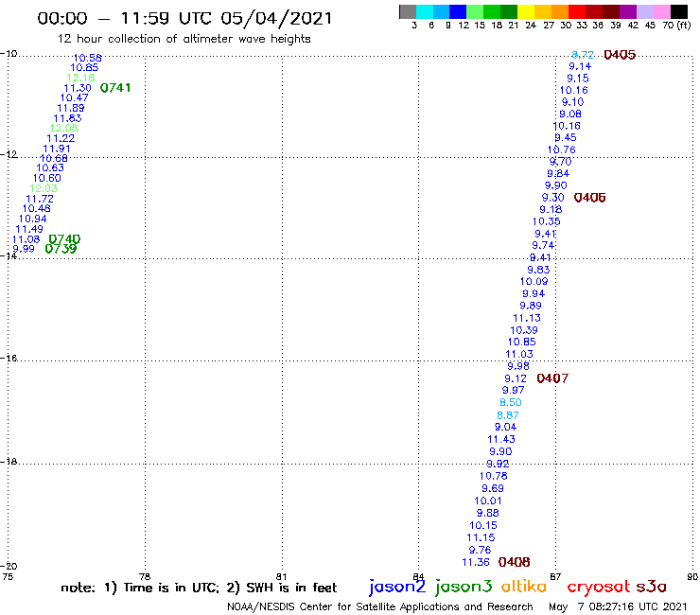This screenshot has width=700, height=615.
Task: Click the wave height value 10.01
Action: [x=488, y=501]
